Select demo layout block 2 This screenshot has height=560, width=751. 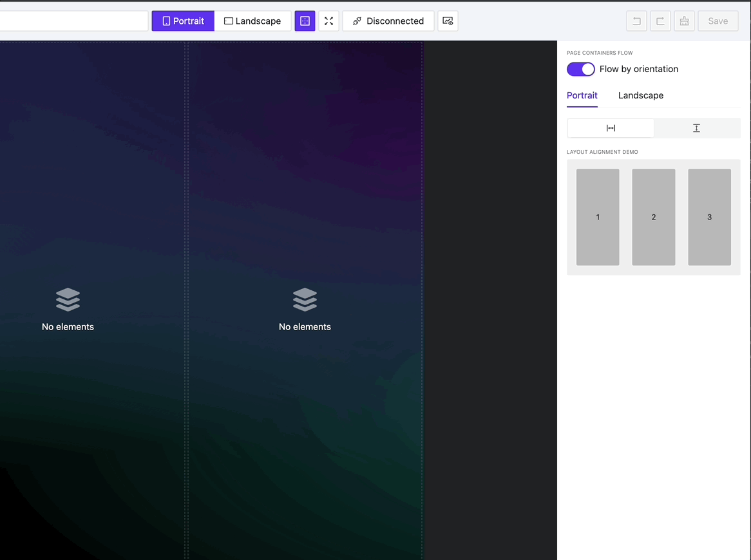(x=653, y=217)
